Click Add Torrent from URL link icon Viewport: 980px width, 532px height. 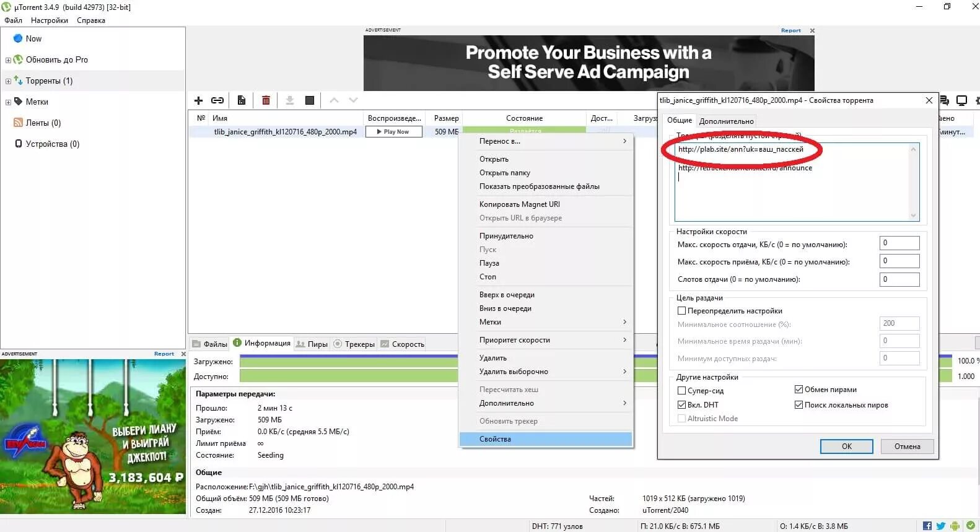(217, 100)
